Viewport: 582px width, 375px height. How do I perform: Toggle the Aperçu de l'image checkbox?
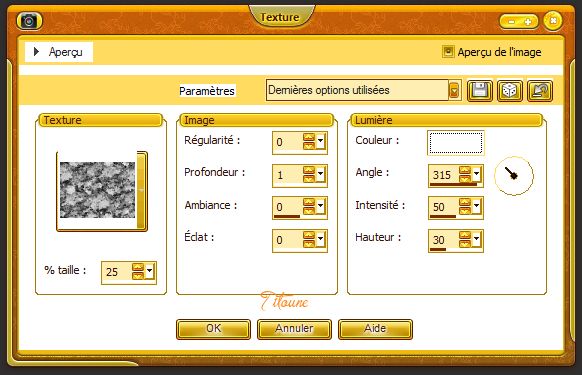click(448, 52)
